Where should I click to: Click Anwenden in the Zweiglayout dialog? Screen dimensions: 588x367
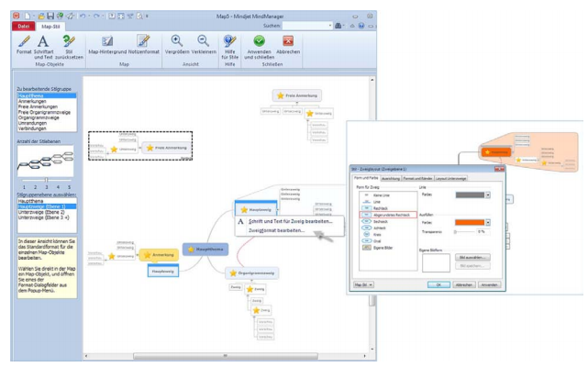click(x=489, y=284)
